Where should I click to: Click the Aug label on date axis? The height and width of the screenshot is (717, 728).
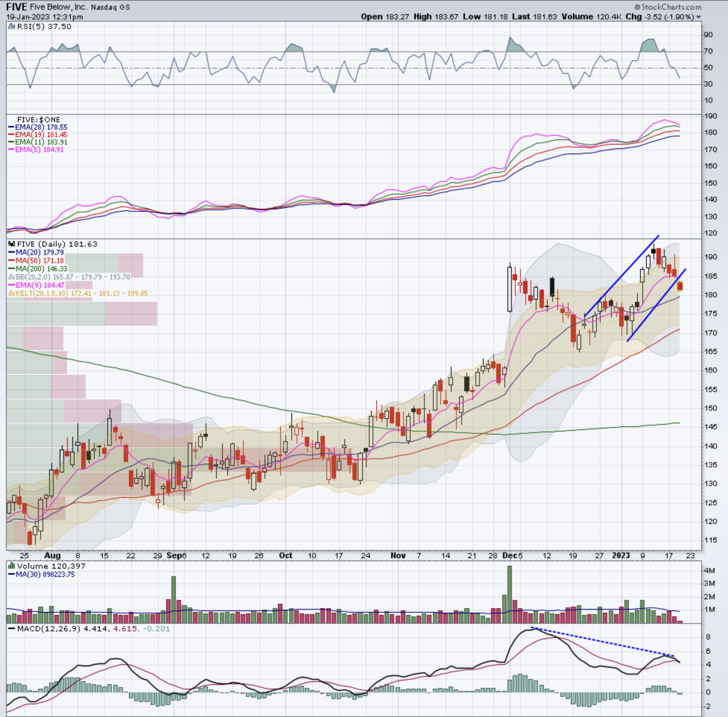point(52,555)
